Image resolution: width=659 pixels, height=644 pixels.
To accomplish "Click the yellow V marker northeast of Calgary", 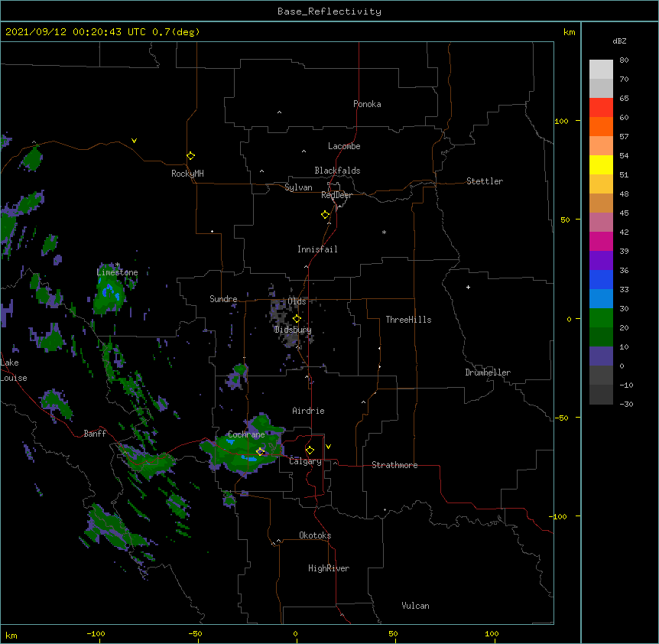I will coord(328,447).
